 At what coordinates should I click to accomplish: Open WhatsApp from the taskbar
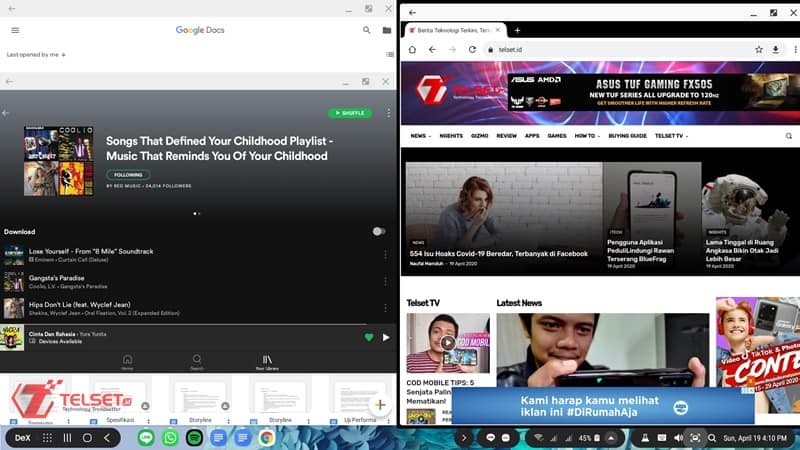click(170, 438)
